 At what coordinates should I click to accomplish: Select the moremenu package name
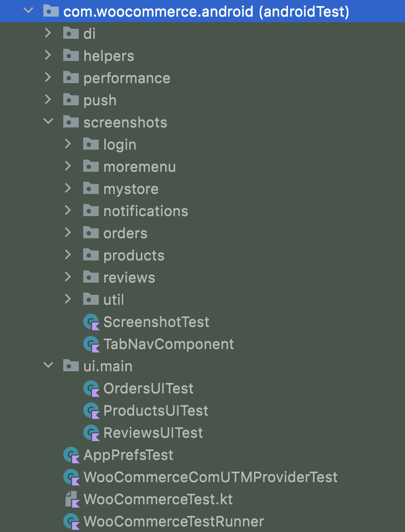click(140, 167)
